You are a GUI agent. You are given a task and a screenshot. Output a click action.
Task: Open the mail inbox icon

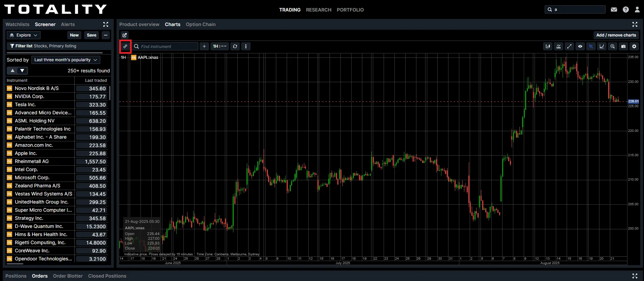(614, 9)
